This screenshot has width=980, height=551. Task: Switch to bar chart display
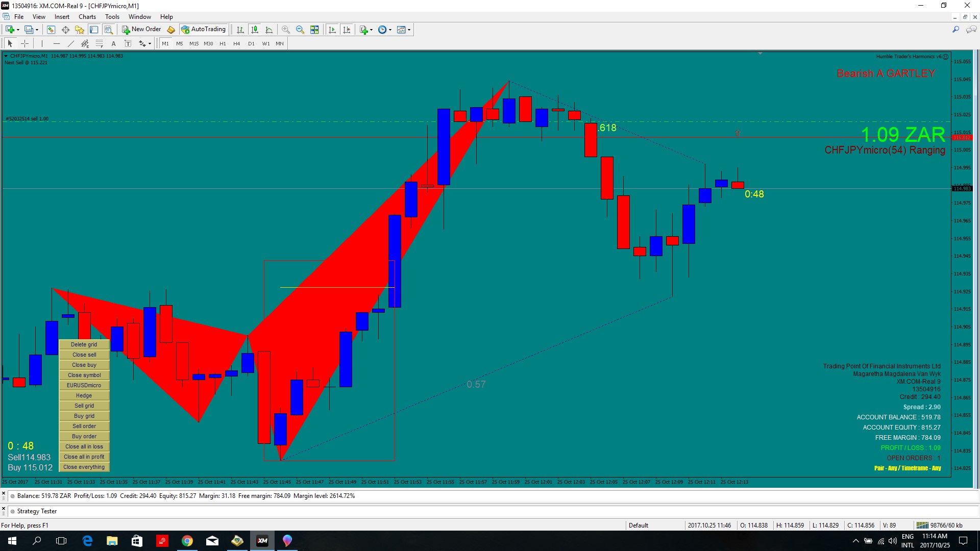(x=240, y=30)
